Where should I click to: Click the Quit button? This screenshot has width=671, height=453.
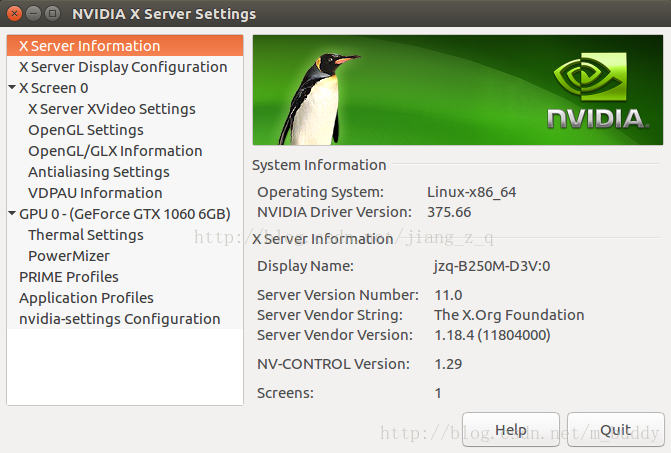pyautogui.click(x=616, y=430)
